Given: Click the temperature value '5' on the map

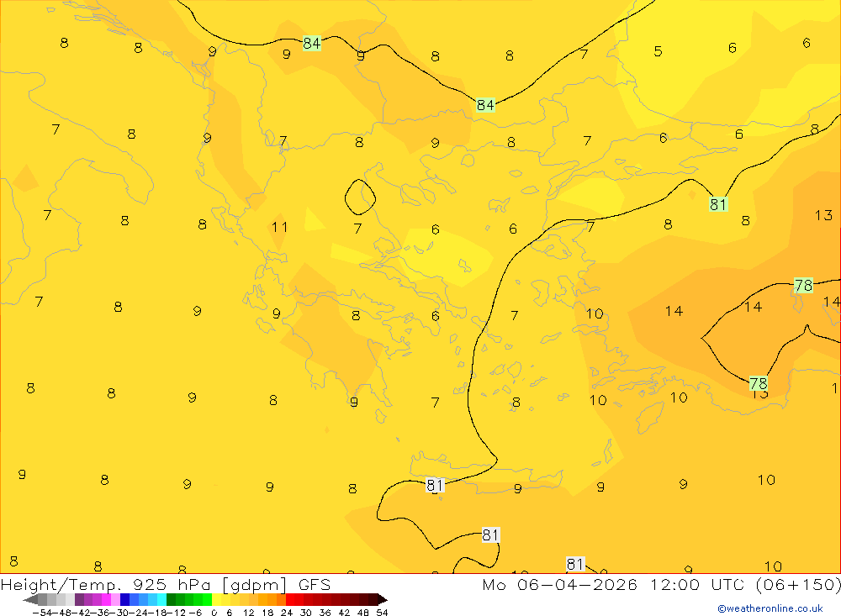Looking at the screenshot, I should point(659,51).
